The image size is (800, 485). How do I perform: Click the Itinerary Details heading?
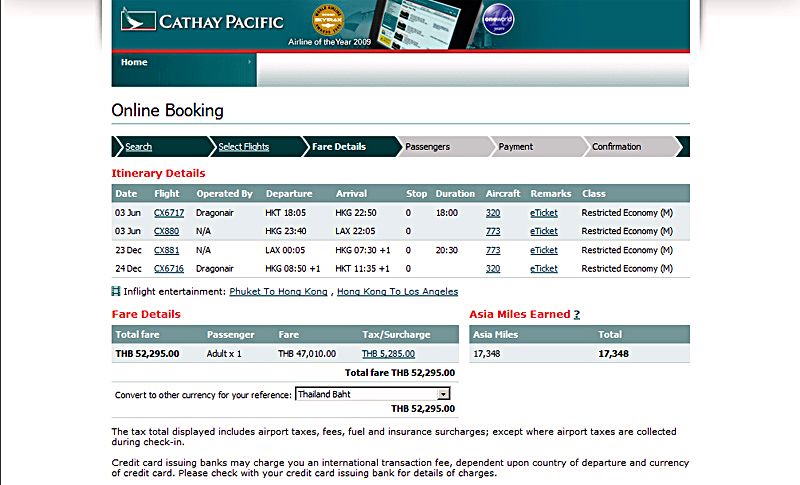pyautogui.click(x=158, y=173)
